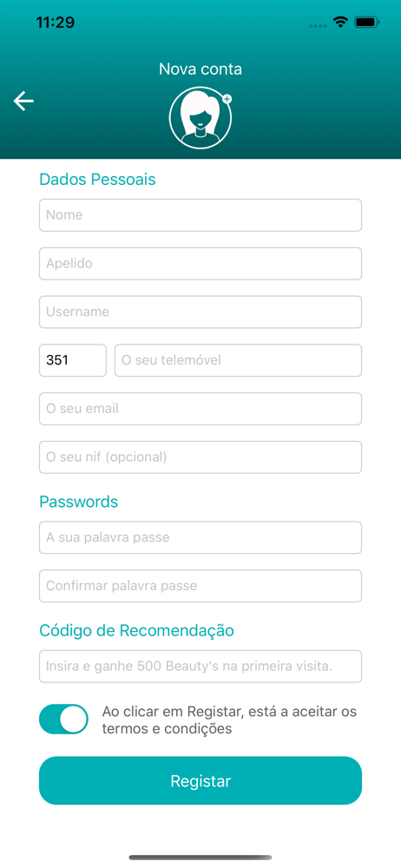The width and height of the screenshot is (401, 868).
Task: Focus the A sua palavra passe field
Action: (x=200, y=537)
